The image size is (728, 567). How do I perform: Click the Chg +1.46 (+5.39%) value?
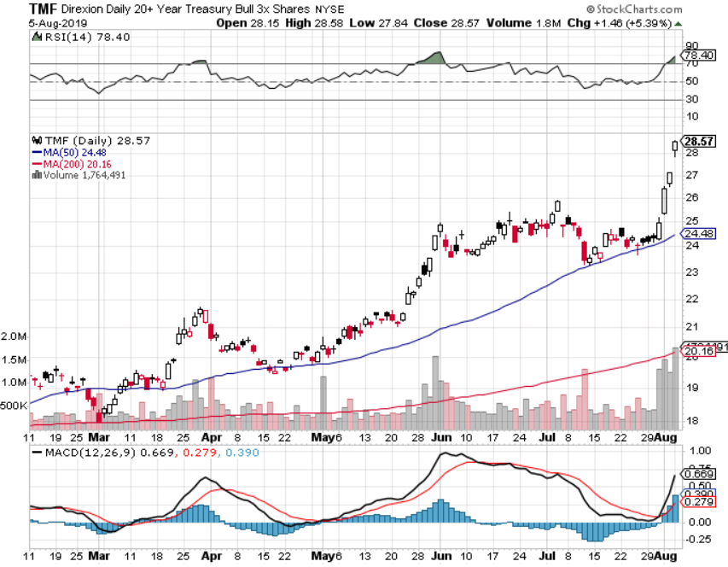coord(620,23)
